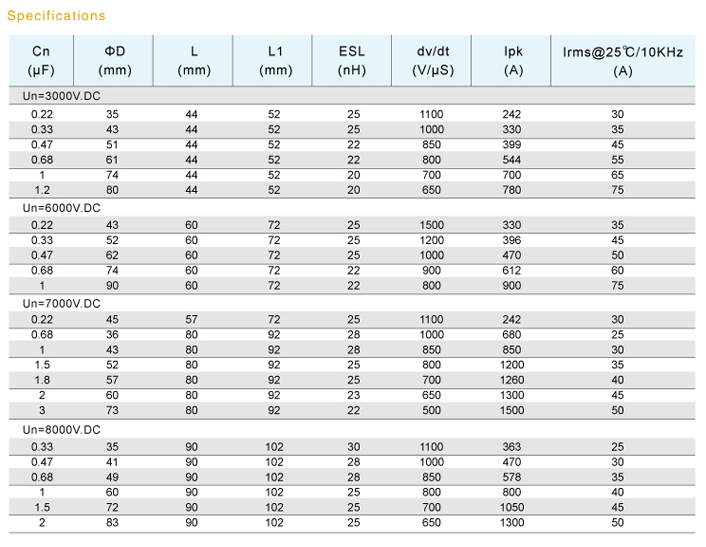Select the "Ipk (A)" column header
Viewport: 706px width, 547px height.
click(511, 60)
